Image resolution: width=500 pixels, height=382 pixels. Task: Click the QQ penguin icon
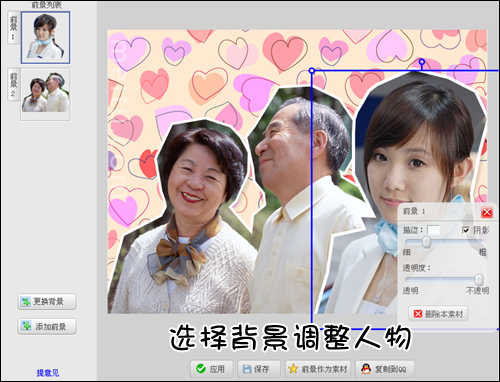366,368
